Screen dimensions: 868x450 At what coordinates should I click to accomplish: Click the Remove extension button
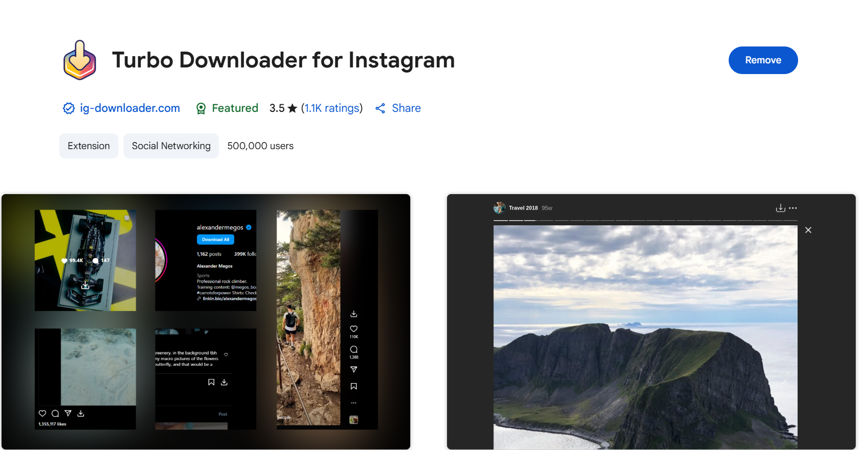[763, 60]
